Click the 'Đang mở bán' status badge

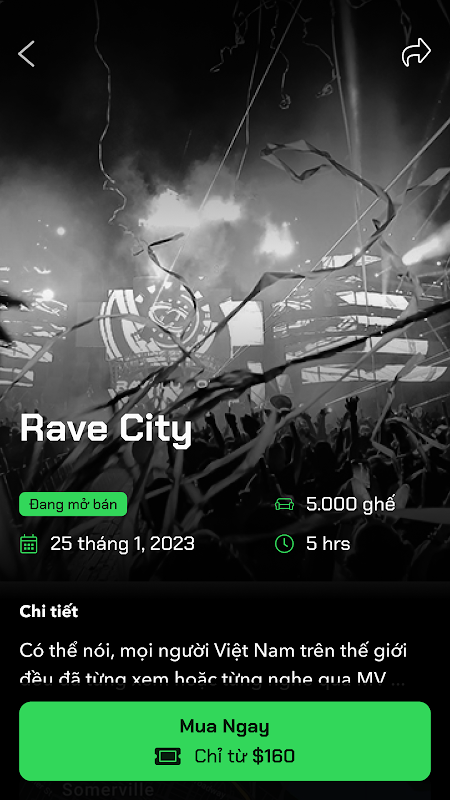73,504
